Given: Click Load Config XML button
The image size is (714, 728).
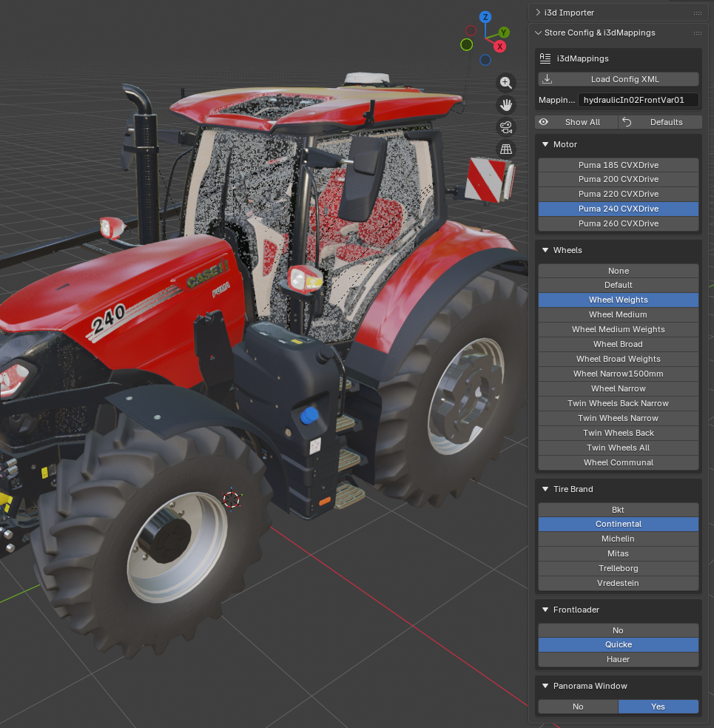Looking at the screenshot, I should pyautogui.click(x=619, y=79).
